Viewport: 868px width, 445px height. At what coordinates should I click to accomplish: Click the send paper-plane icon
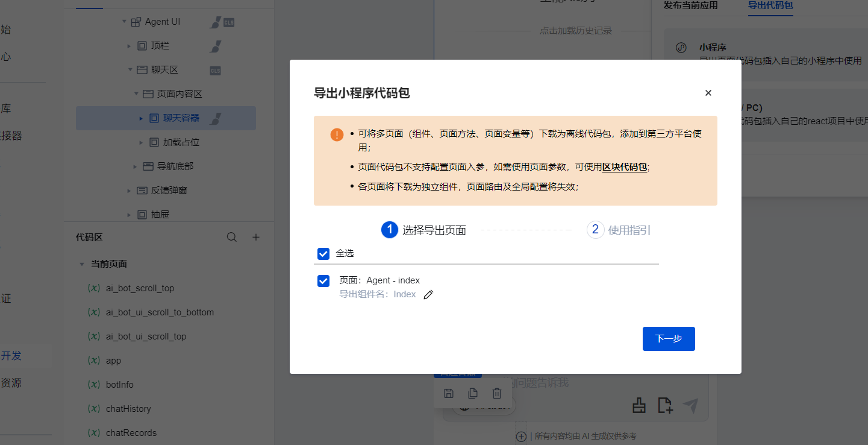[691, 406]
